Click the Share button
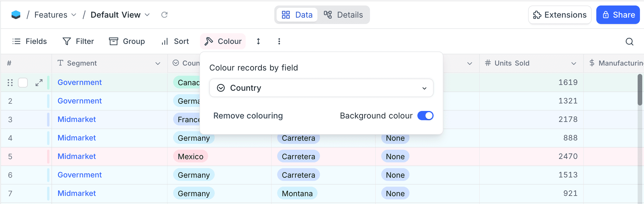 [618, 15]
